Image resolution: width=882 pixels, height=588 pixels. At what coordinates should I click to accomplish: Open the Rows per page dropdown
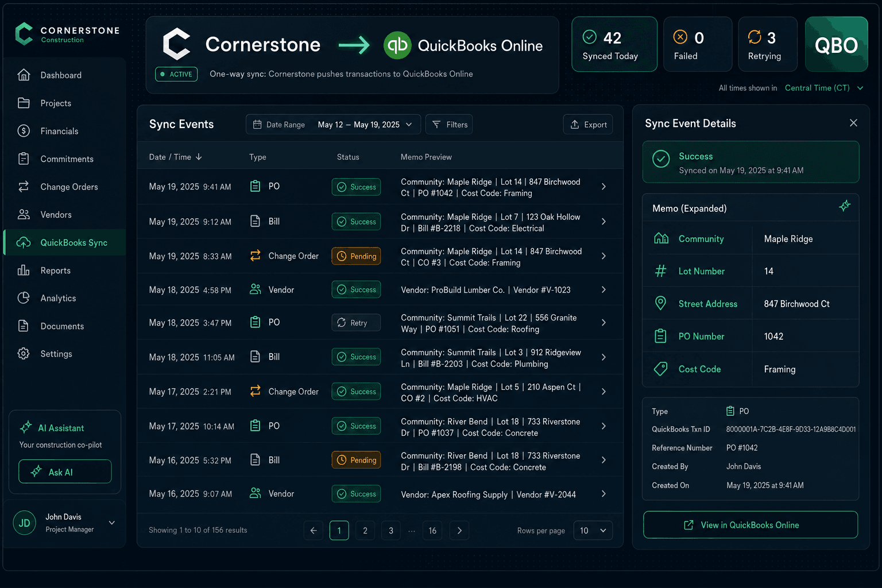point(593,531)
